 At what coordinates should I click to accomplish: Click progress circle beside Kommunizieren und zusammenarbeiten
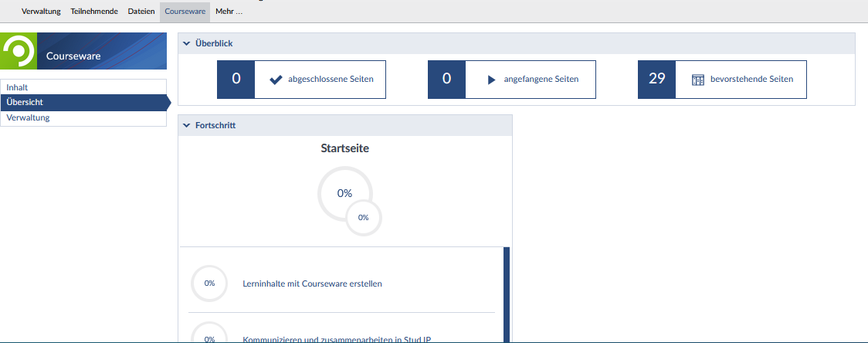pyautogui.click(x=209, y=337)
